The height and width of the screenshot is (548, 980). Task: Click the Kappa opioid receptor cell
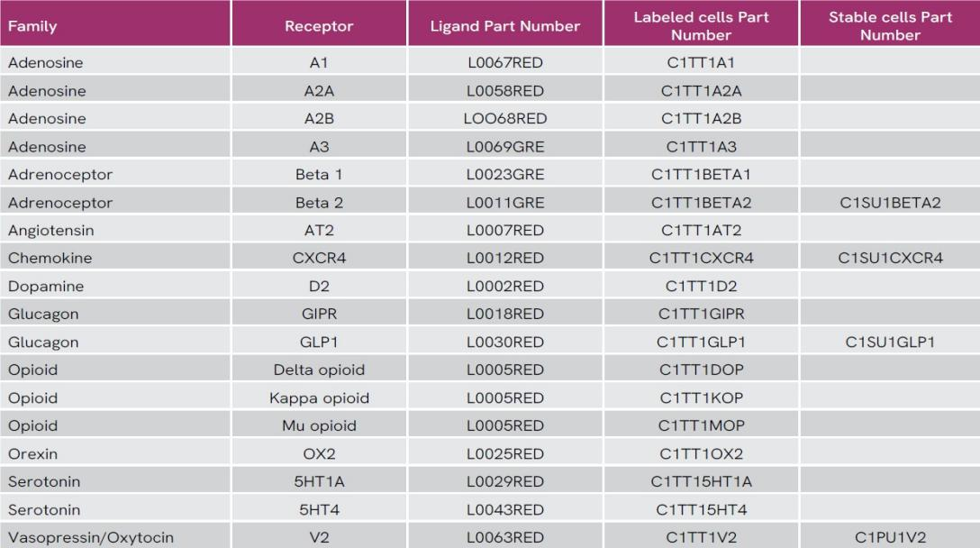[x=319, y=398]
